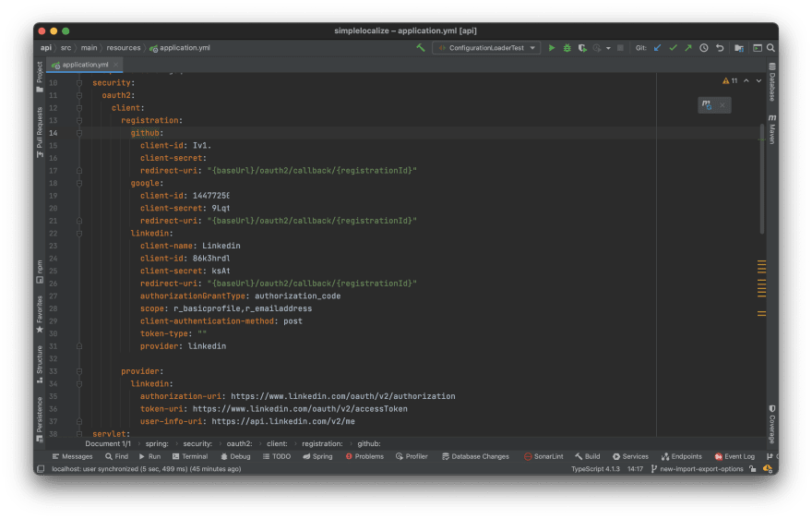Open the Coverage side panel
The height and width of the screenshot is (519, 812).
point(771,424)
